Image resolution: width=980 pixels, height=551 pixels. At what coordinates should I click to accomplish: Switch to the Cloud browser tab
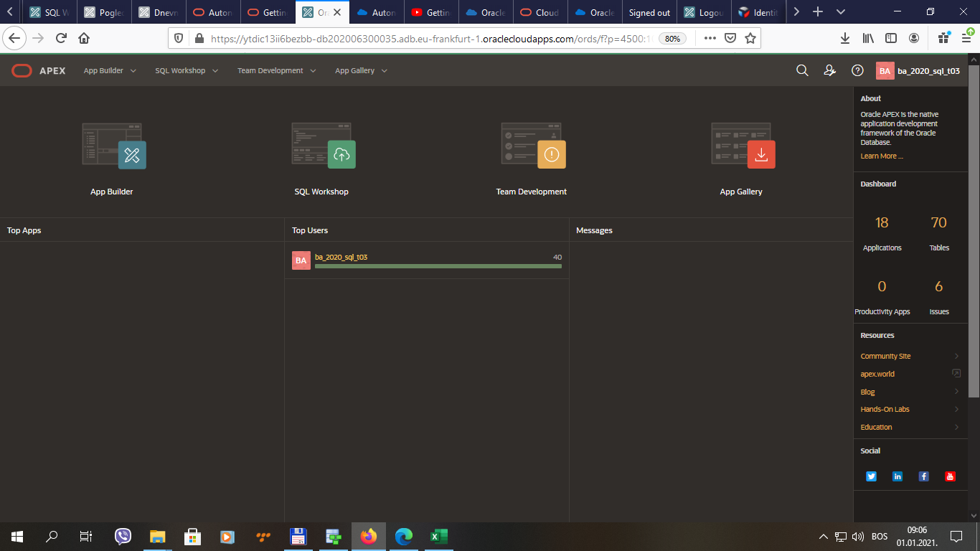click(x=540, y=12)
